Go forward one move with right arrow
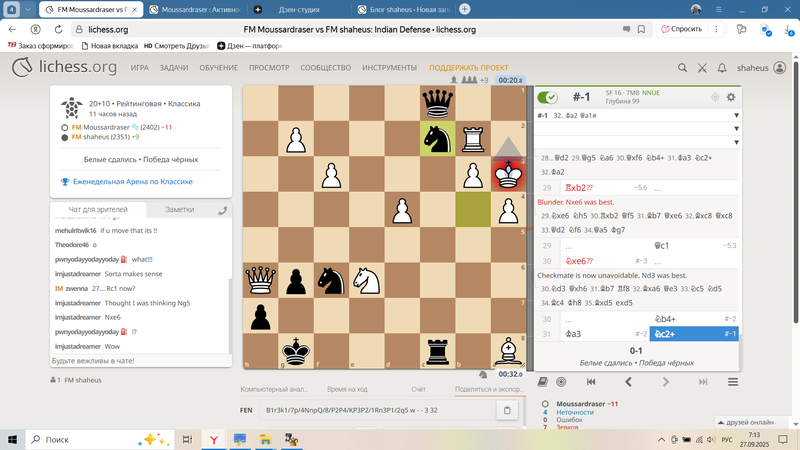The width and height of the screenshot is (800, 450). pos(665,382)
